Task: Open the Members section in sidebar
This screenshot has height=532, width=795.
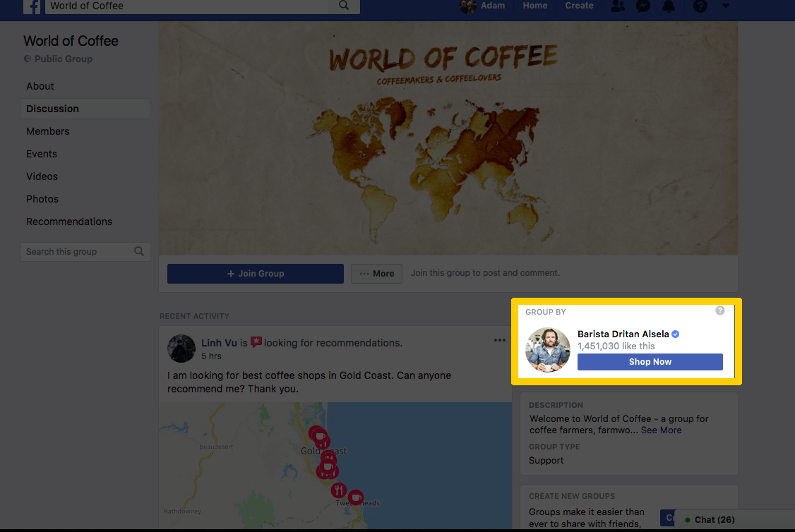Action: pos(48,131)
